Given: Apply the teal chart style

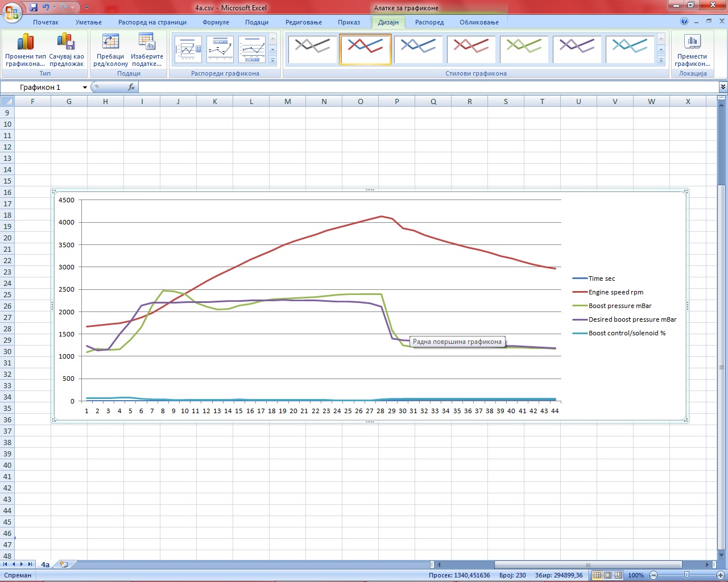Looking at the screenshot, I should (x=630, y=49).
